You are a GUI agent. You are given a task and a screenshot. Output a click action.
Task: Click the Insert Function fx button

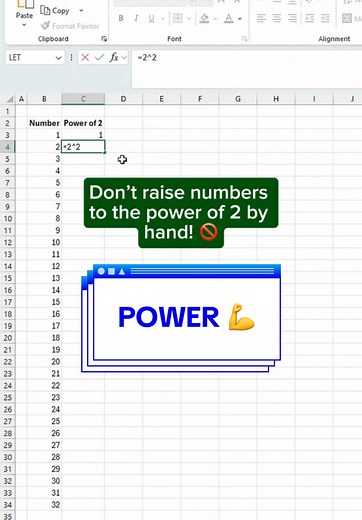click(114, 58)
